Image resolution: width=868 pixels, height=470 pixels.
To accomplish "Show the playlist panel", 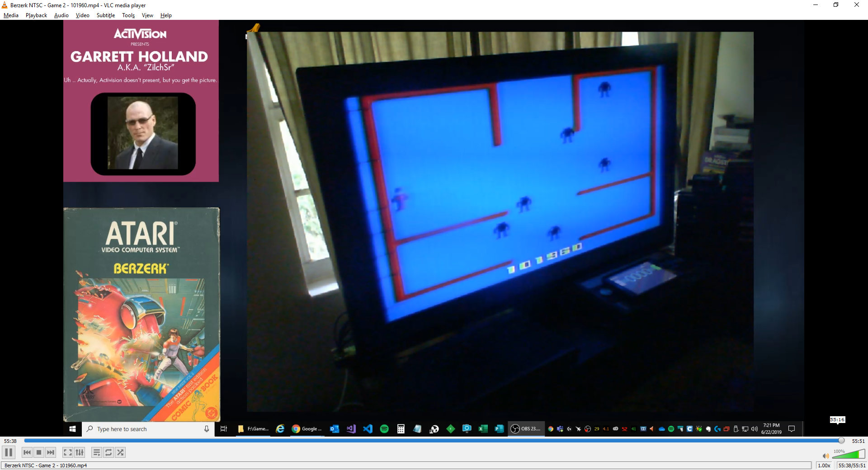I will (96, 452).
